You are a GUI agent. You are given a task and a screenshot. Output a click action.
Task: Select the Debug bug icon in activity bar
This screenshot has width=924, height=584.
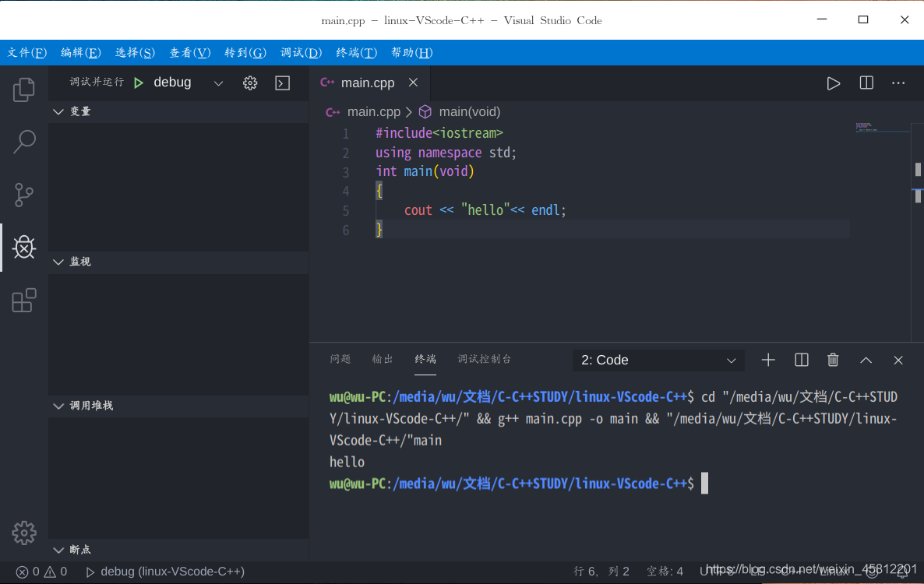[23, 248]
